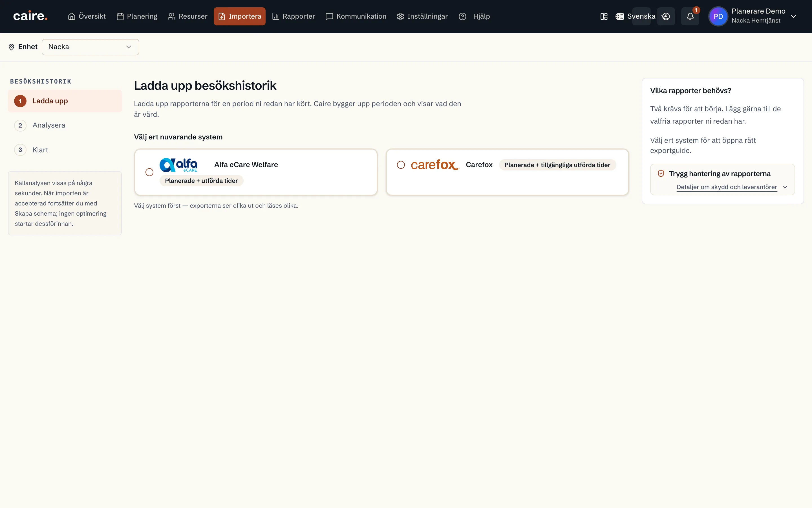812x508 pixels.
Task: Click the layout panels icon
Action: [604, 16]
